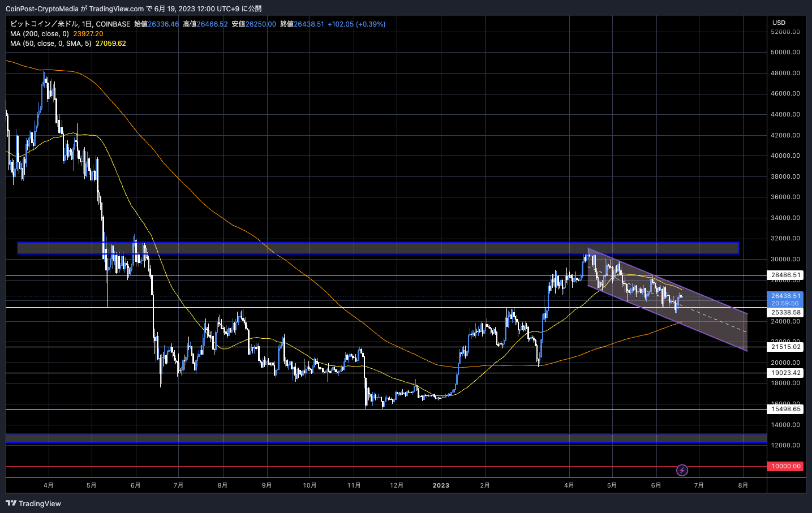The image size is (812, 513).
Task: Click the 32000.00 axis price
Action: pos(785,238)
